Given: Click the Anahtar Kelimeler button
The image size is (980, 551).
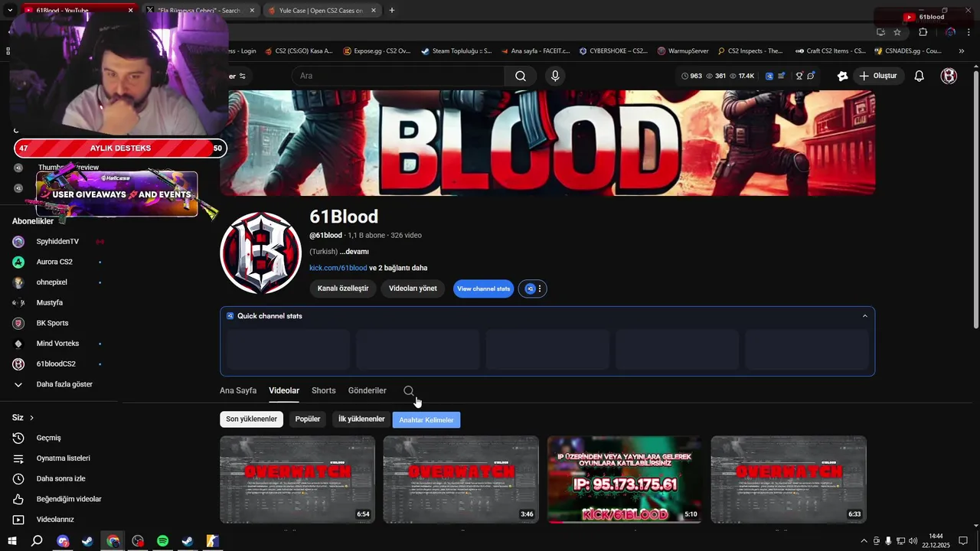Looking at the screenshot, I should [x=426, y=420].
